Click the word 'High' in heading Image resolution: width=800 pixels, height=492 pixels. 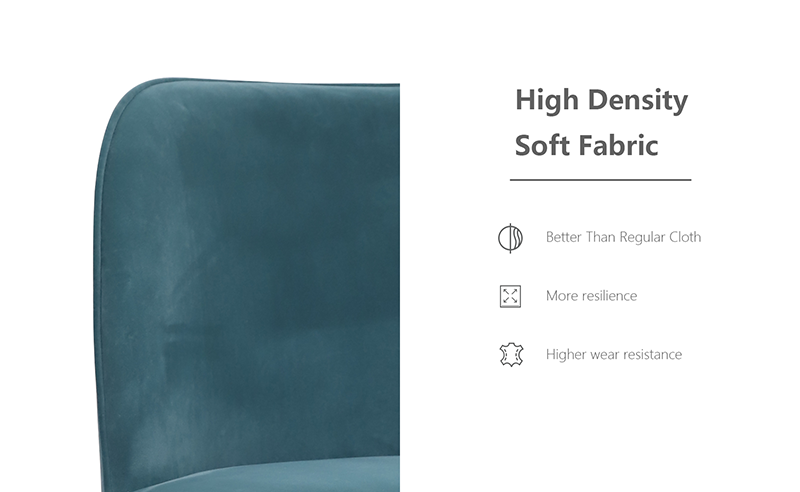click(x=547, y=101)
